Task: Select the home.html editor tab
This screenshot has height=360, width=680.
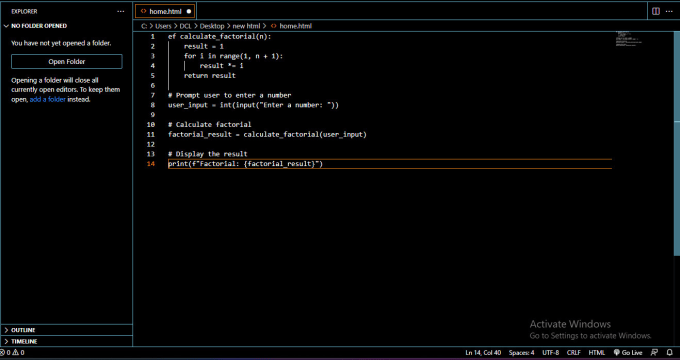Action: [x=165, y=12]
